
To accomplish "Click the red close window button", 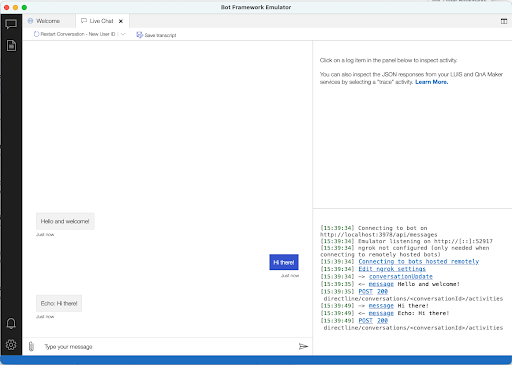I will pos(6,7).
